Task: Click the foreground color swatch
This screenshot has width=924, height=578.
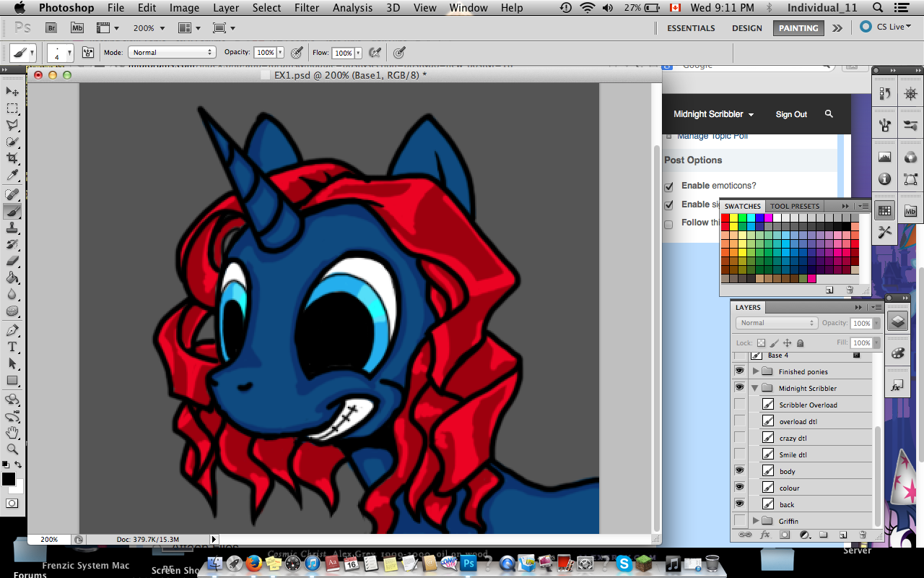Action: click(9, 480)
